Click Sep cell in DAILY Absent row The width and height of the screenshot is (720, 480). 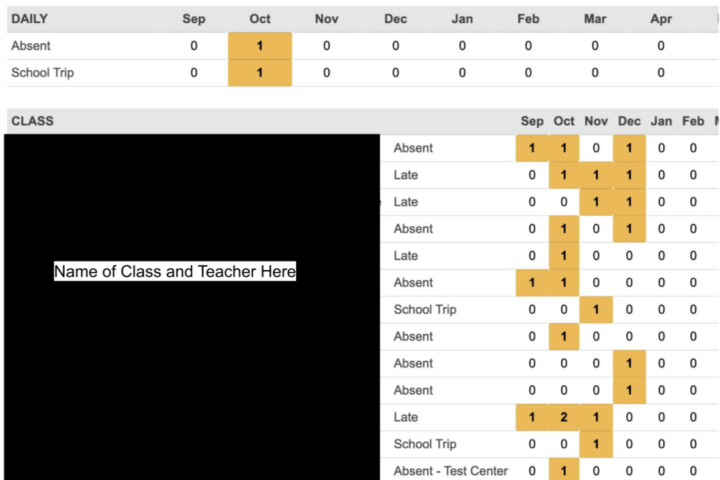(194, 46)
